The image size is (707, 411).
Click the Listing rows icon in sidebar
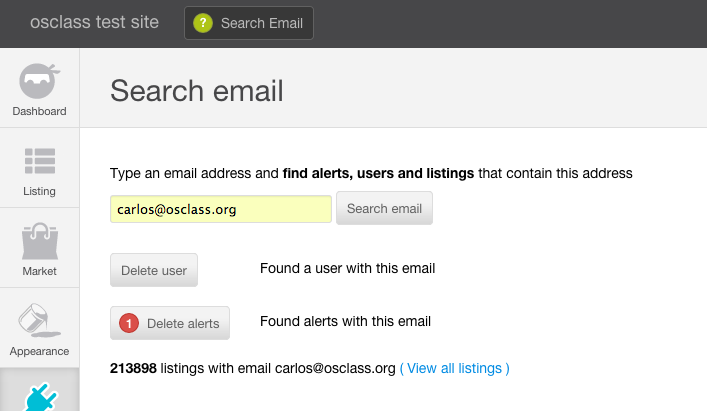coord(39,160)
